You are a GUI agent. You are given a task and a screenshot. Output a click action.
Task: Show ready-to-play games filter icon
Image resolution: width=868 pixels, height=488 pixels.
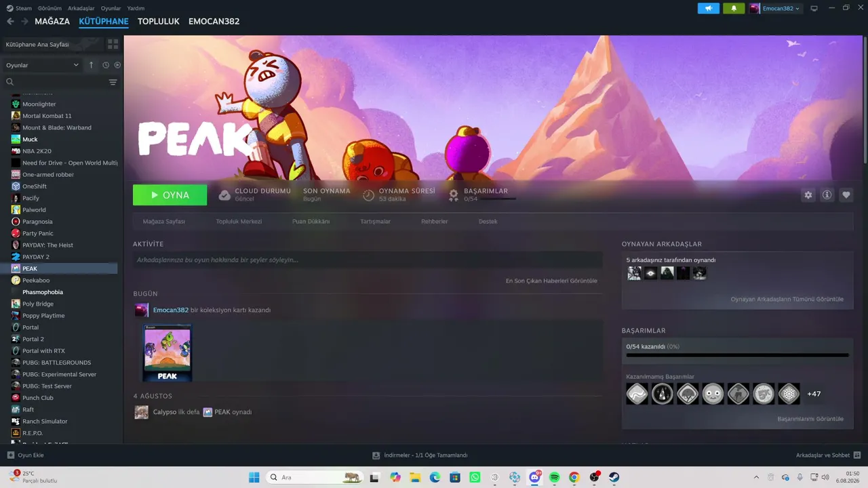click(117, 65)
